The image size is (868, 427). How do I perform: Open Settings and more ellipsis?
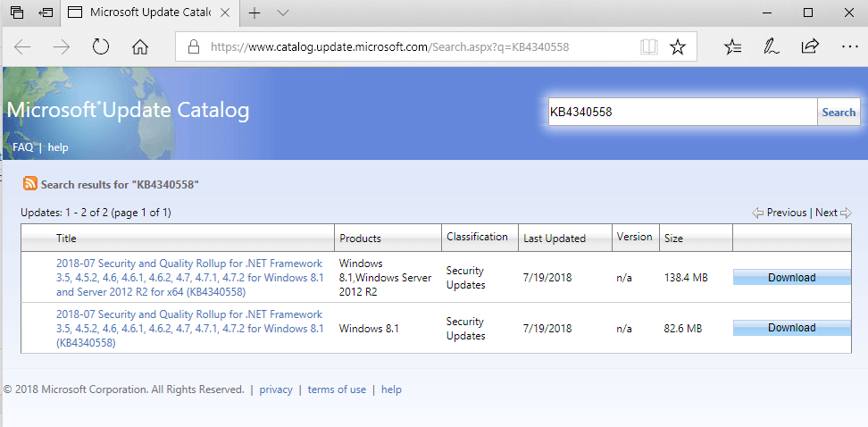850,47
